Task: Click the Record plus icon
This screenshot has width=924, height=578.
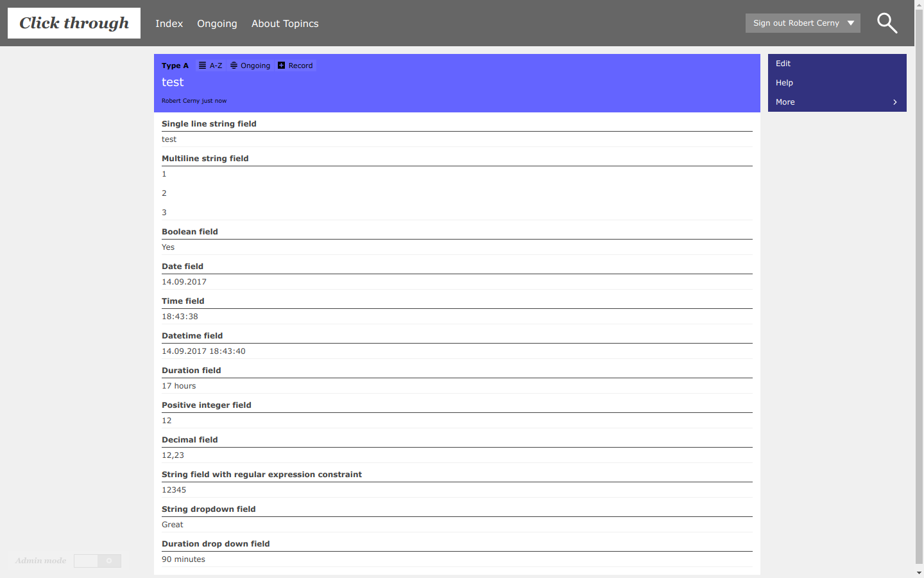Action: (x=281, y=66)
